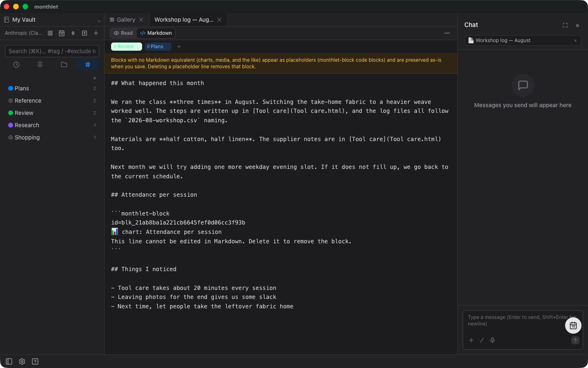
Task: Open editor more options ellipsis menu
Action: click(x=447, y=33)
